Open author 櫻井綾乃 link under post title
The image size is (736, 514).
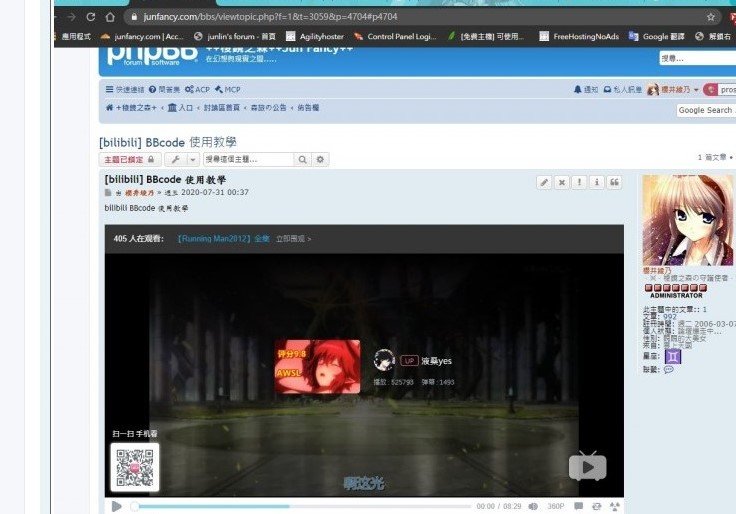[139, 192]
